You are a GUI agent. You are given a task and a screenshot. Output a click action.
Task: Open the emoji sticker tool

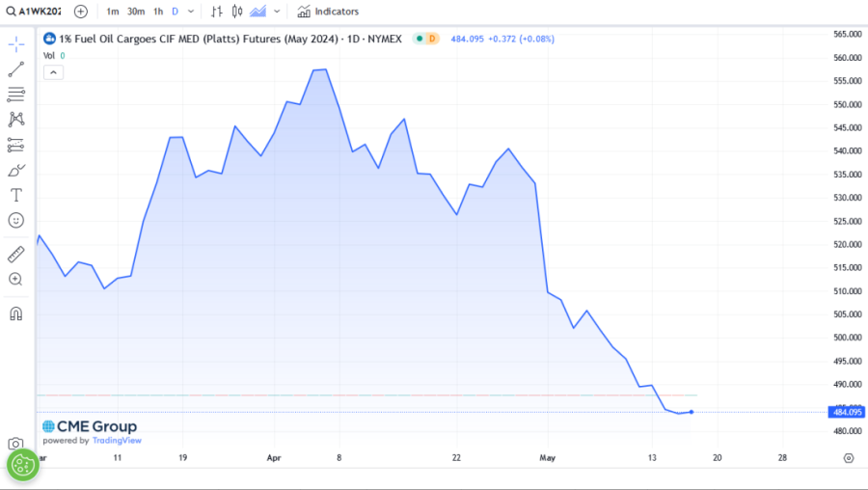(16, 220)
